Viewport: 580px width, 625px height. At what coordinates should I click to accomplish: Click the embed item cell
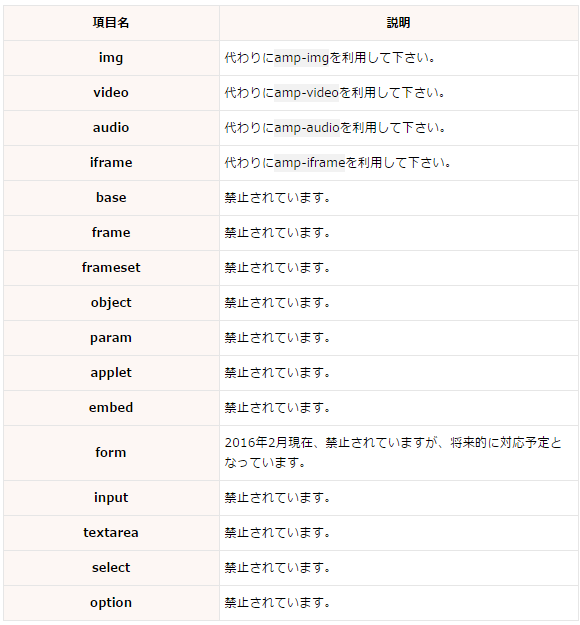(x=111, y=408)
